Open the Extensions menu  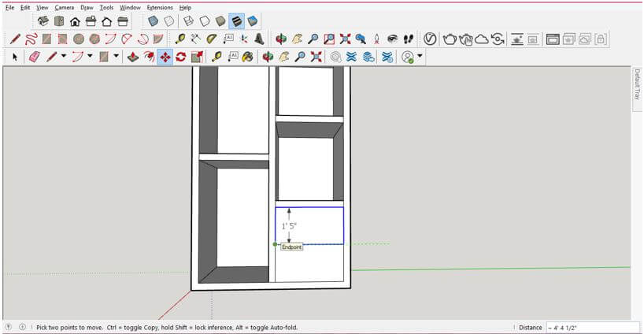click(160, 7)
